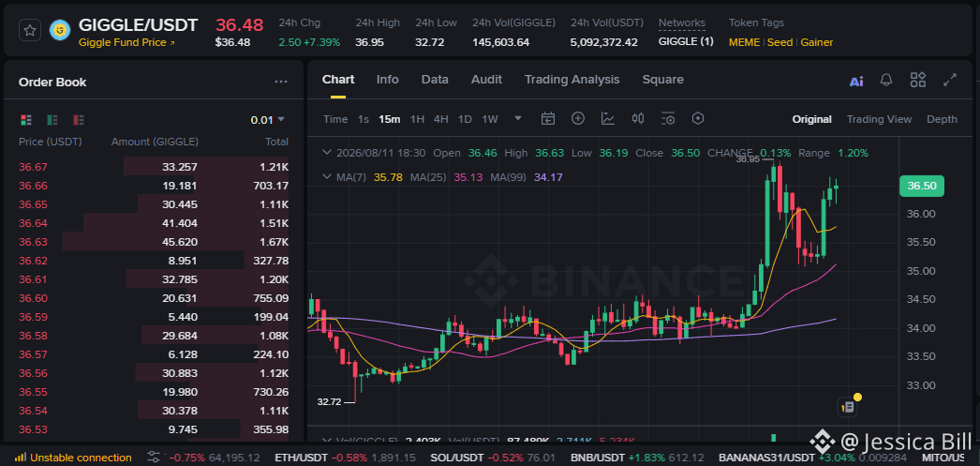Click the MA(99) value 34.17
980x466 pixels.
point(548,177)
